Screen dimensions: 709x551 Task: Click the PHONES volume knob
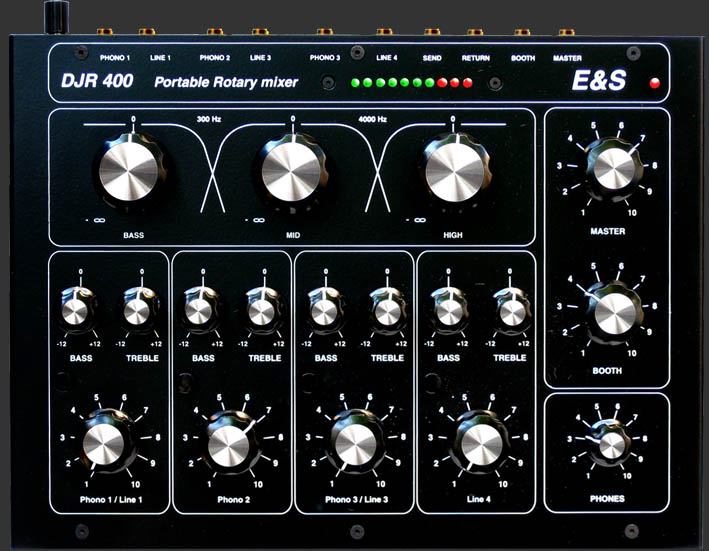click(x=610, y=444)
